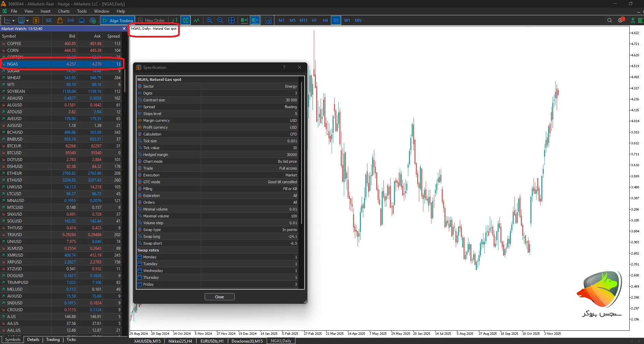Open the MQL5 IDE editor
Image resolution: width=644 pixels, height=344 pixels.
pos(49,20)
